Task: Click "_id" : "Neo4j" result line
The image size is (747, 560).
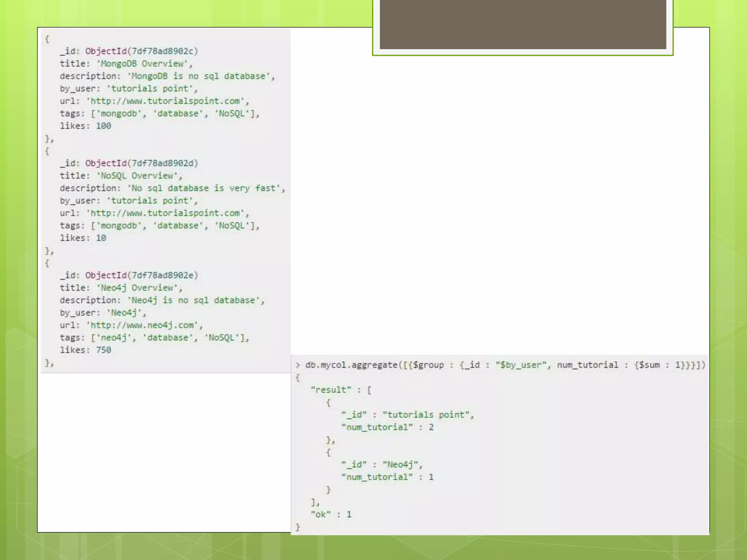Action: click(x=382, y=465)
